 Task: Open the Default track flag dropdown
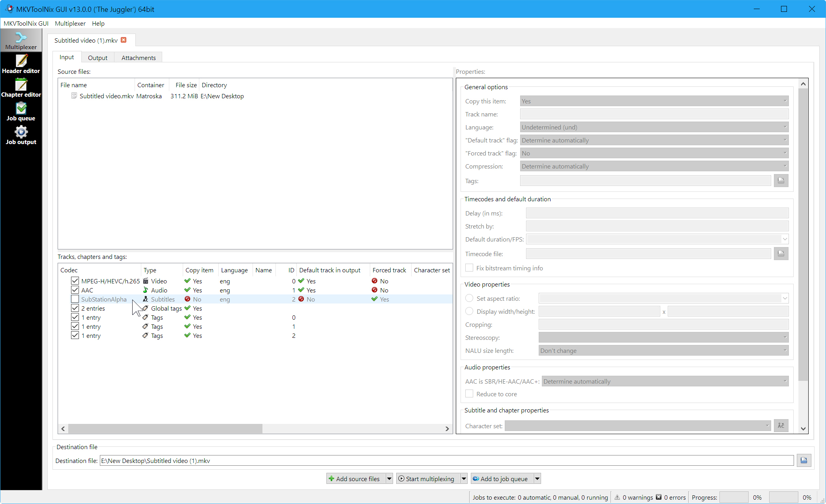(x=654, y=140)
